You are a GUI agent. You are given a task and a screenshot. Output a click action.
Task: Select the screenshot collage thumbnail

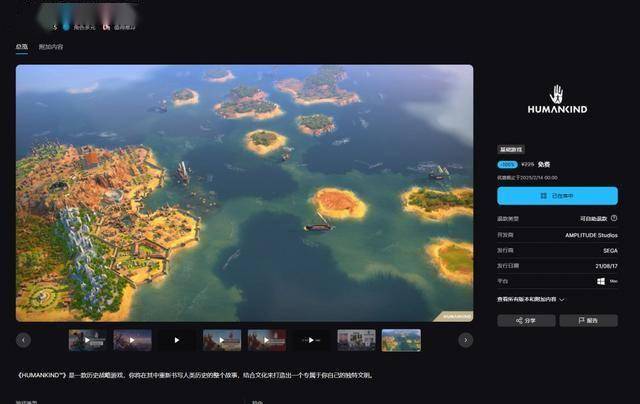pyautogui.click(x=356, y=340)
